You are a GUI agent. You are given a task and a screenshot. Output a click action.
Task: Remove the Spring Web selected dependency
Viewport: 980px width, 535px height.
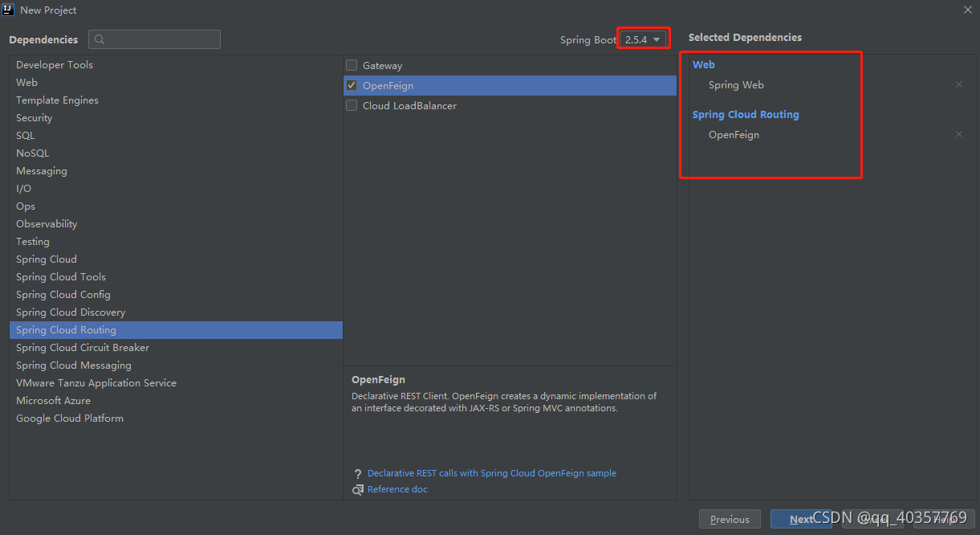tap(958, 84)
